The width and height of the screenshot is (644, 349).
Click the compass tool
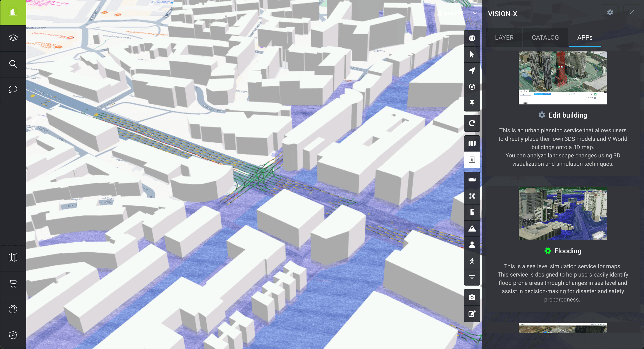click(x=472, y=87)
